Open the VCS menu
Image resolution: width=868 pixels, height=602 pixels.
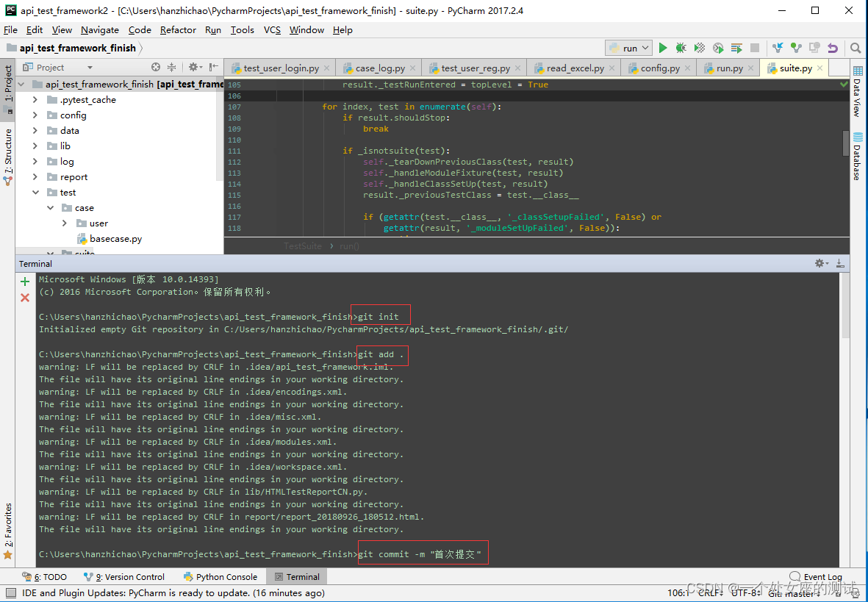272,30
